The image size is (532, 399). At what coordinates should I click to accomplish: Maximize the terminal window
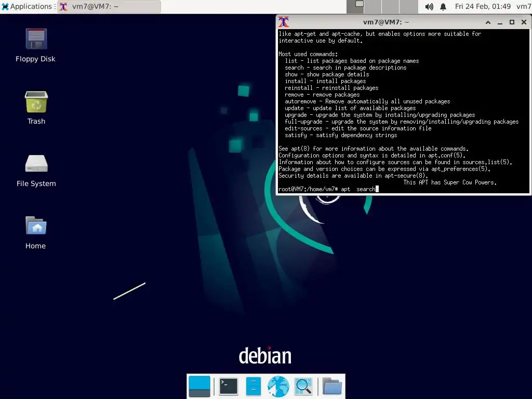click(x=512, y=22)
